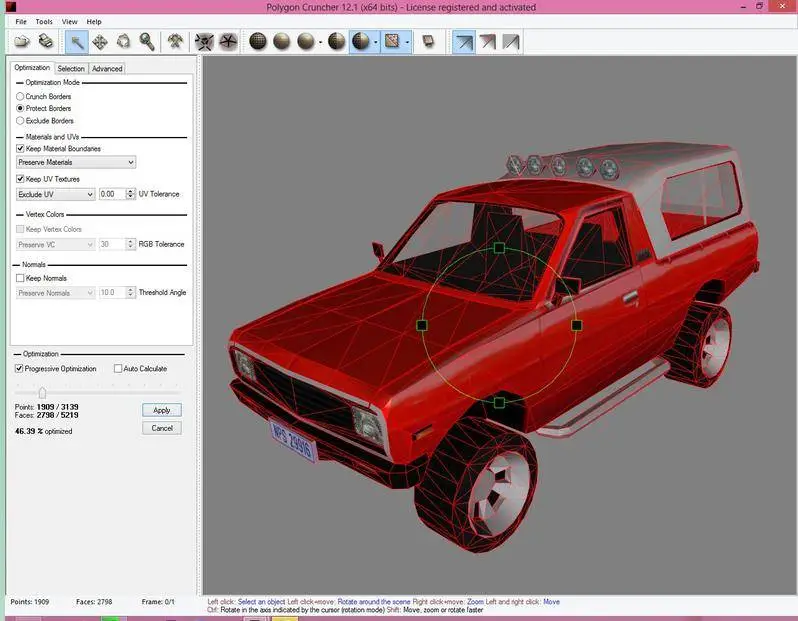This screenshot has width=798, height=621.
Task: Select the magnifier Zoom tool
Action: coord(147,42)
